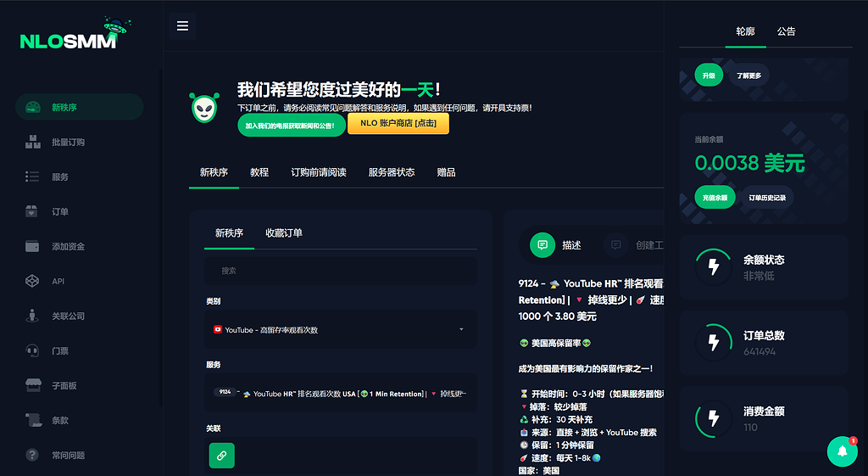Screen dimensions: 868x476
Task: Open the 子面板 store icon
Action: (x=33, y=385)
